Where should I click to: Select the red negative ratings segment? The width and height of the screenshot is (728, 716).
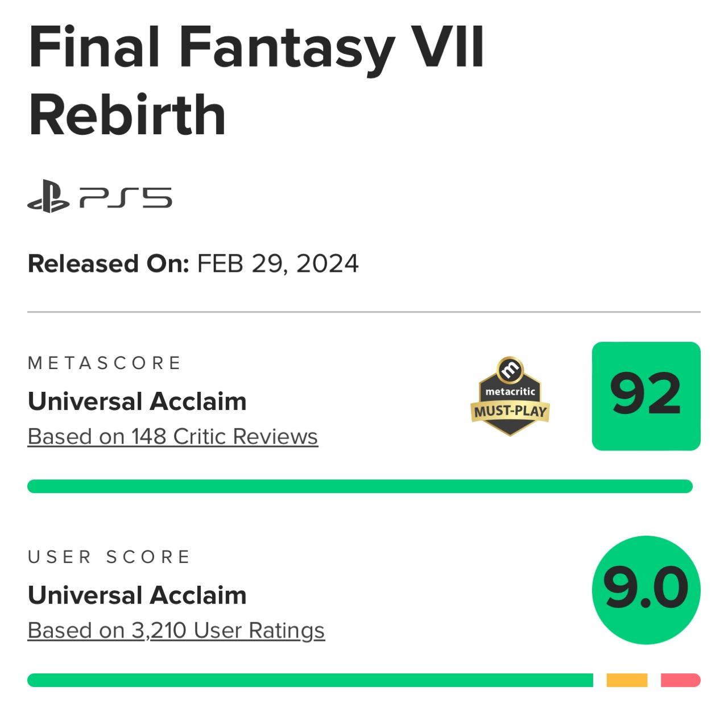tap(680, 680)
